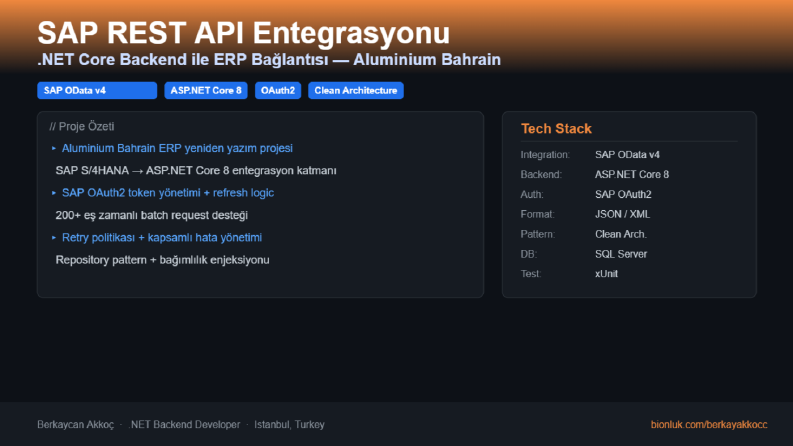This screenshot has width=793, height=446.
Task: Click the SQL Server value
Action: 621,254
